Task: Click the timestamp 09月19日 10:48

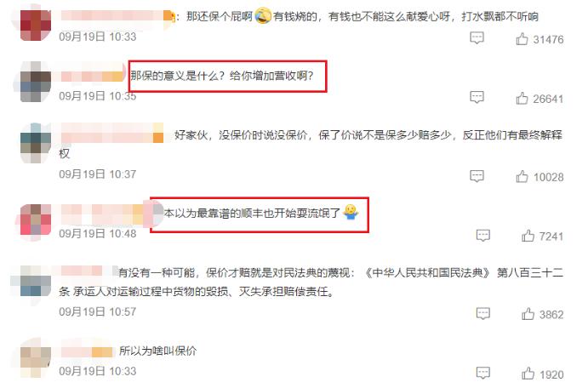Action: 98,233
